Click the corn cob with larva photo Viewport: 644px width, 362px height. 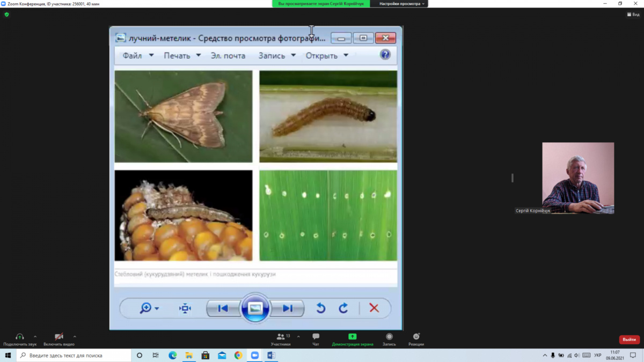pos(184,216)
